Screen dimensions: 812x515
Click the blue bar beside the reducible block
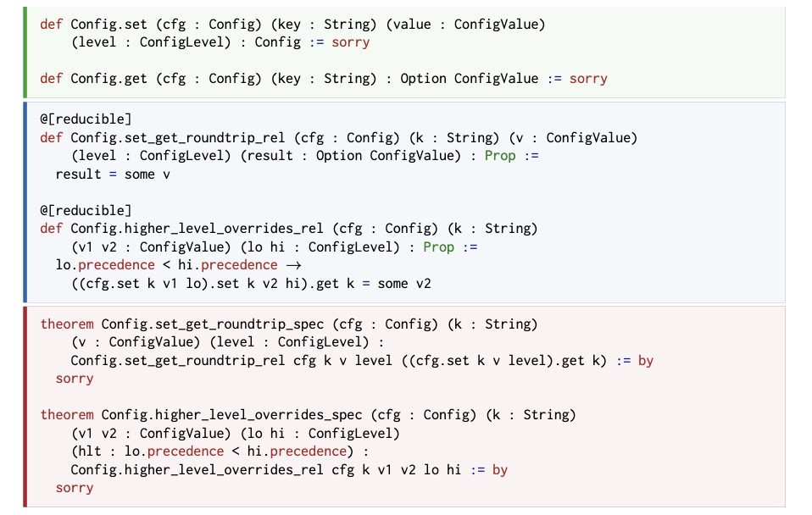pyautogui.click(x=25, y=202)
